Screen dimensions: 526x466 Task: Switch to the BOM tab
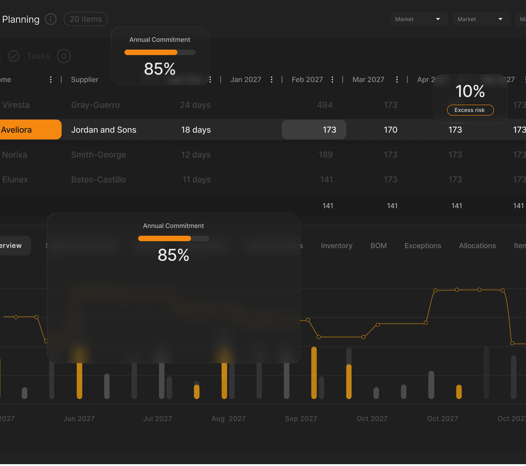[378, 246]
